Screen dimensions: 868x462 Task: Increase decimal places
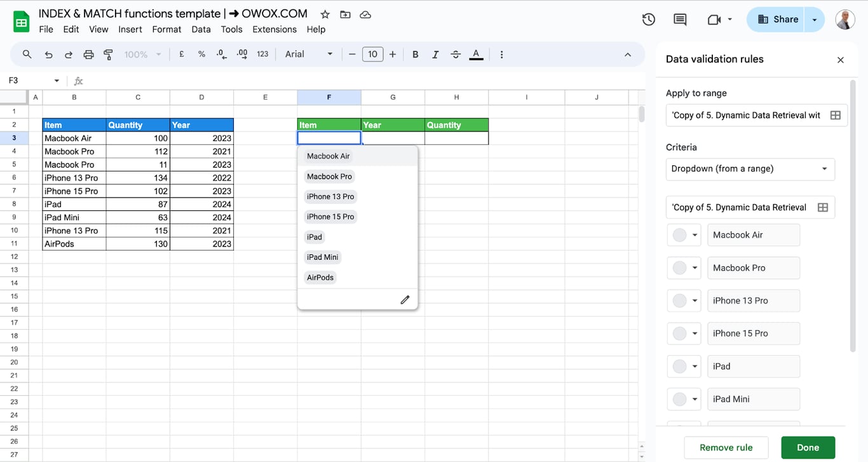[241, 55]
